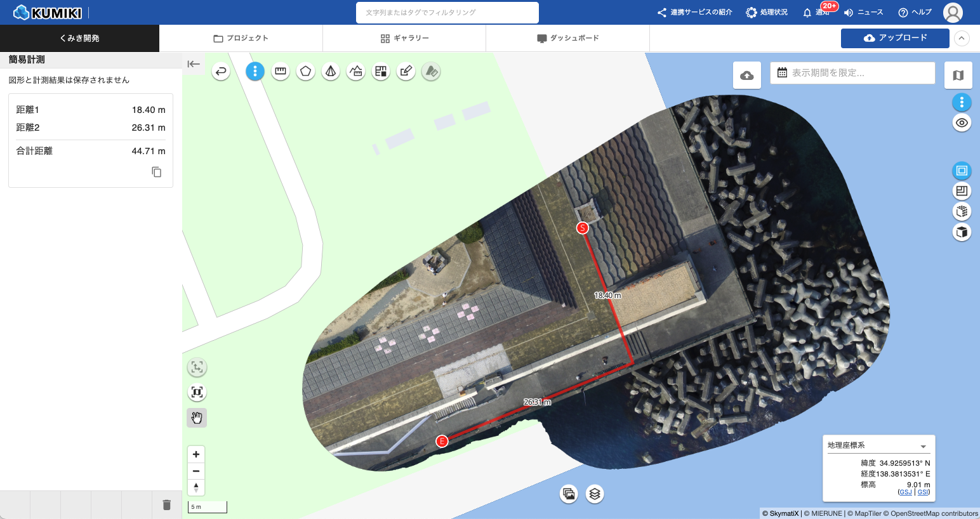Expand the blue three-dot measurement tools menu

tap(255, 72)
